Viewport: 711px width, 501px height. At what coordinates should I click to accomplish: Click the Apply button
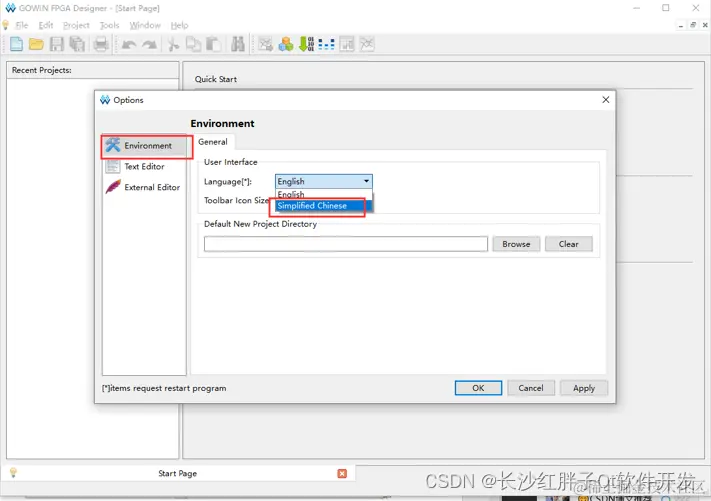pyautogui.click(x=584, y=388)
